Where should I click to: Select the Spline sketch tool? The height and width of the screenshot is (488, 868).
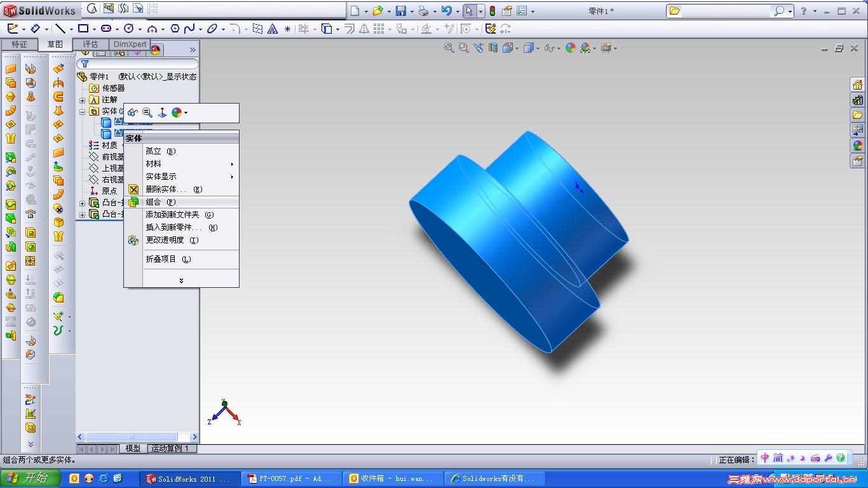(x=189, y=29)
